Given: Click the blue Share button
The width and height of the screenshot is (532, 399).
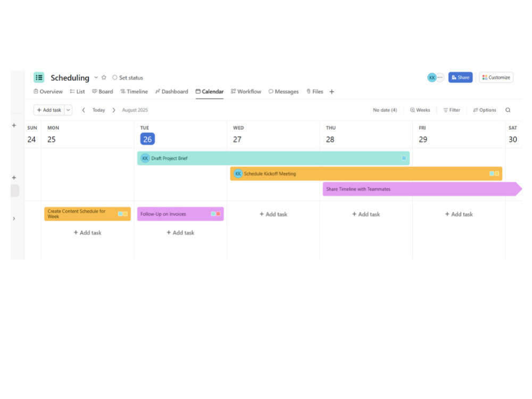Looking at the screenshot, I should pos(460,77).
